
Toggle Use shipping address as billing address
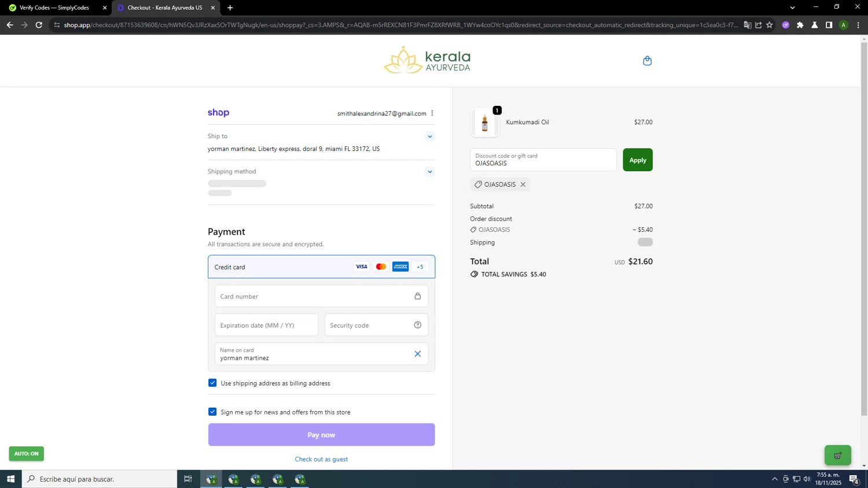[212, 383]
